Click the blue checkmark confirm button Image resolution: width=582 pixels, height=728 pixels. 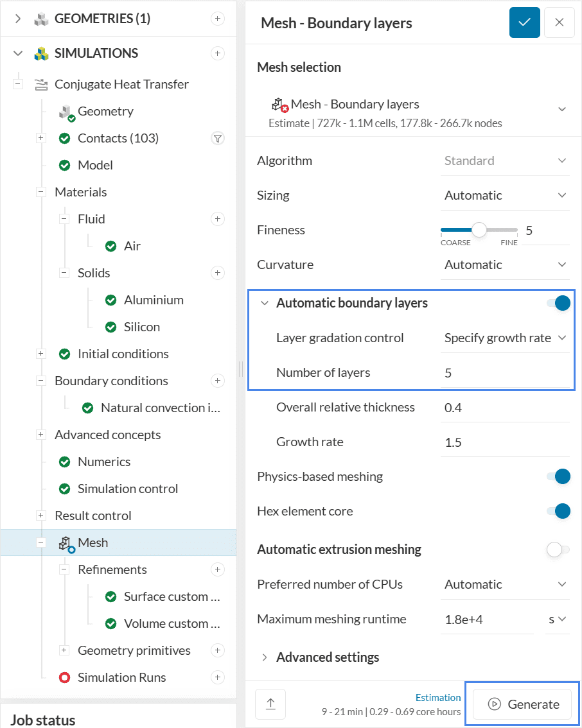(x=524, y=22)
